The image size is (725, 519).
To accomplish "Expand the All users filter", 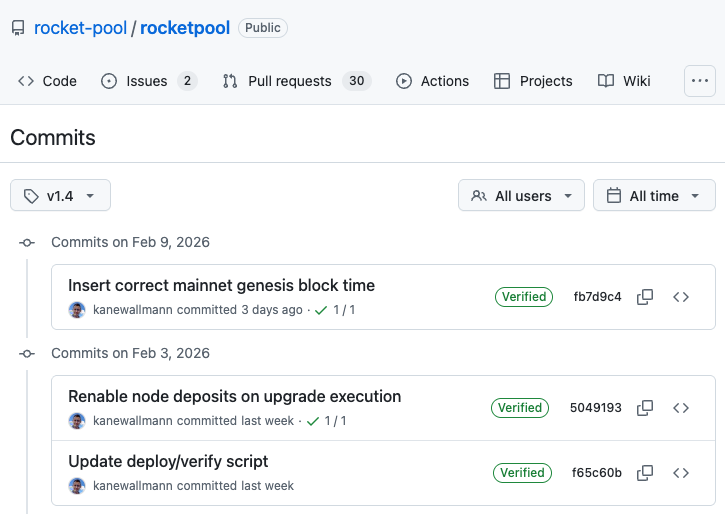I will [521, 196].
